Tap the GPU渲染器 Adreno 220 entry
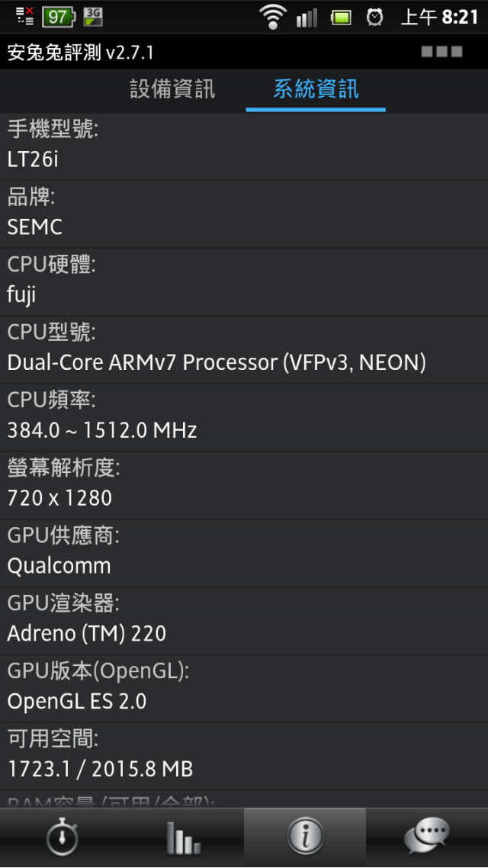 tap(244, 621)
